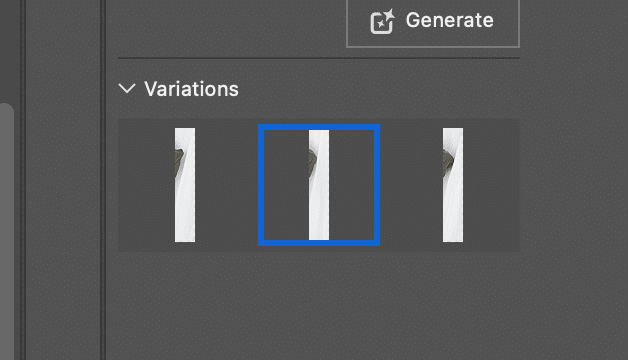Click the empty panel area below the variations
Viewport: 628px width, 360px height.
click(319, 306)
